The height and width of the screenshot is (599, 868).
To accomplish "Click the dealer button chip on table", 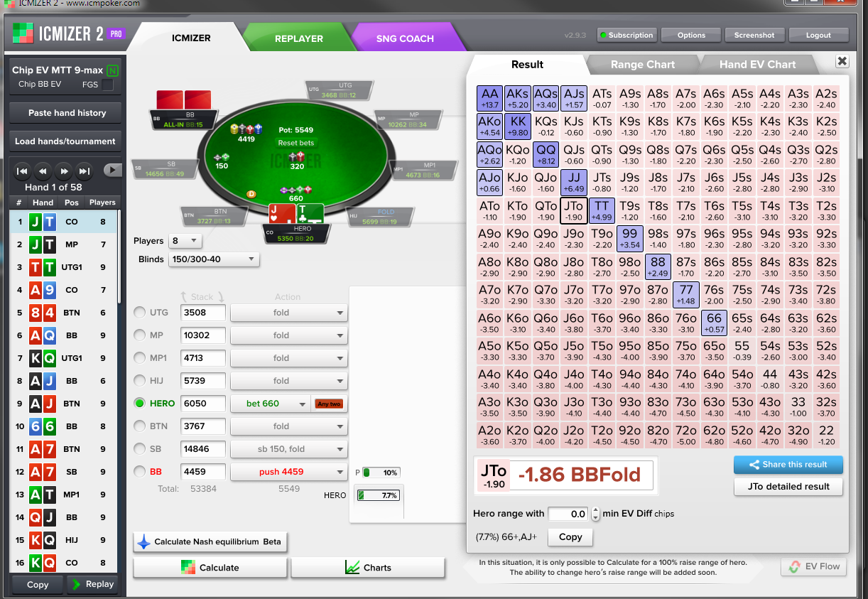I will pyautogui.click(x=251, y=193).
